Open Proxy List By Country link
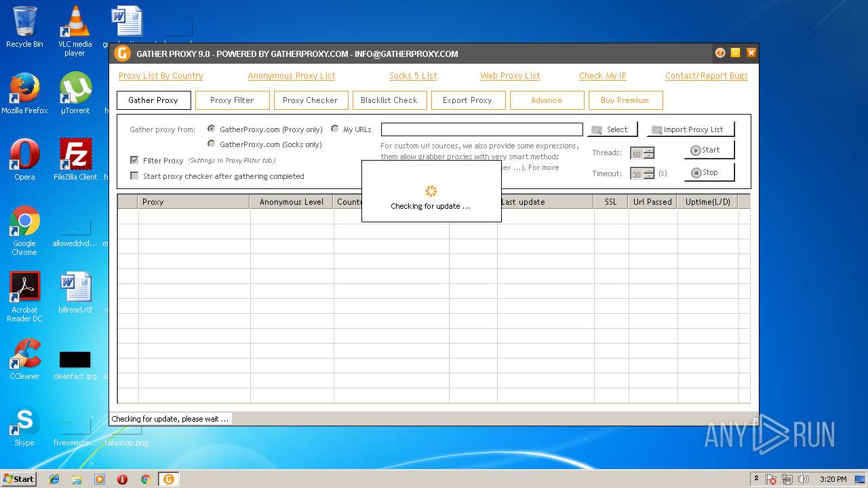Image resolution: width=868 pixels, height=488 pixels. coord(161,76)
